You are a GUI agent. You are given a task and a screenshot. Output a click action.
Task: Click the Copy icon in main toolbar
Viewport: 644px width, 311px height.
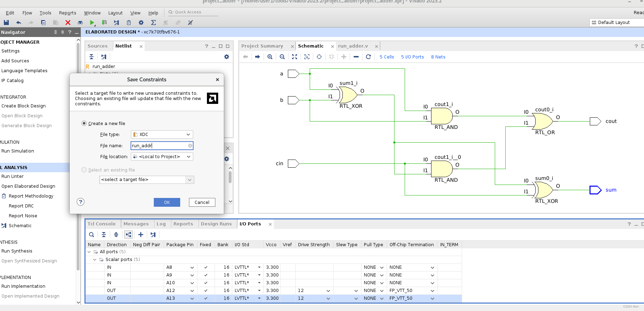[x=43, y=23]
